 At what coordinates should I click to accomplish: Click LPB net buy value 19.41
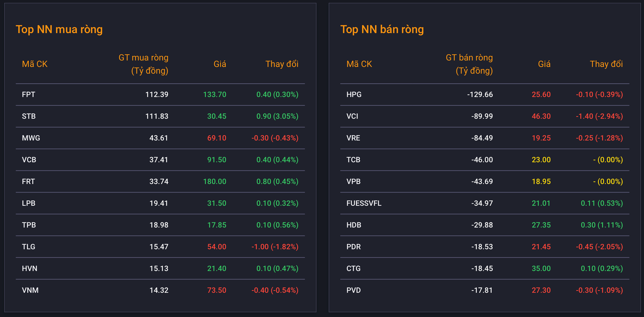click(159, 203)
